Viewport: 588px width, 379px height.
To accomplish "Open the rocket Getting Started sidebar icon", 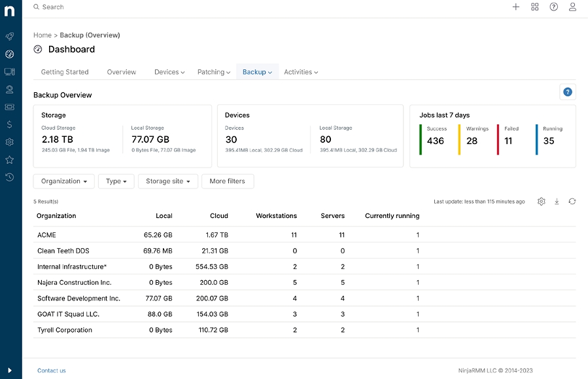I will point(9,37).
